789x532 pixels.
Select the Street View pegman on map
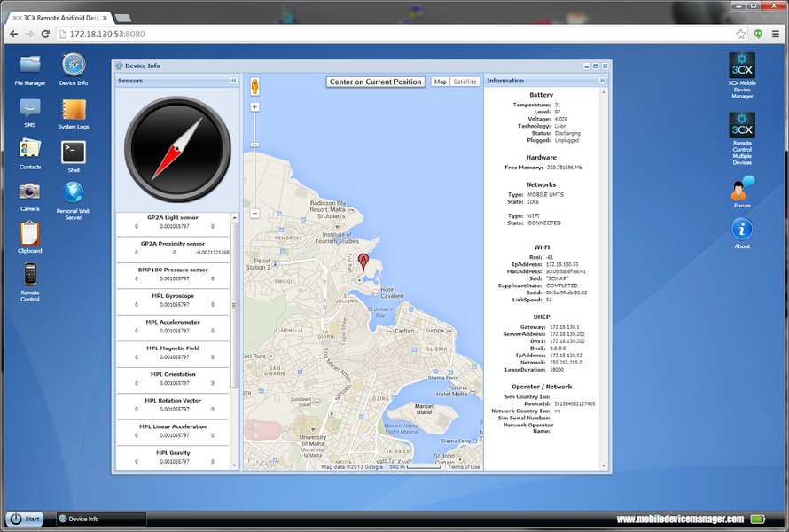pos(255,86)
